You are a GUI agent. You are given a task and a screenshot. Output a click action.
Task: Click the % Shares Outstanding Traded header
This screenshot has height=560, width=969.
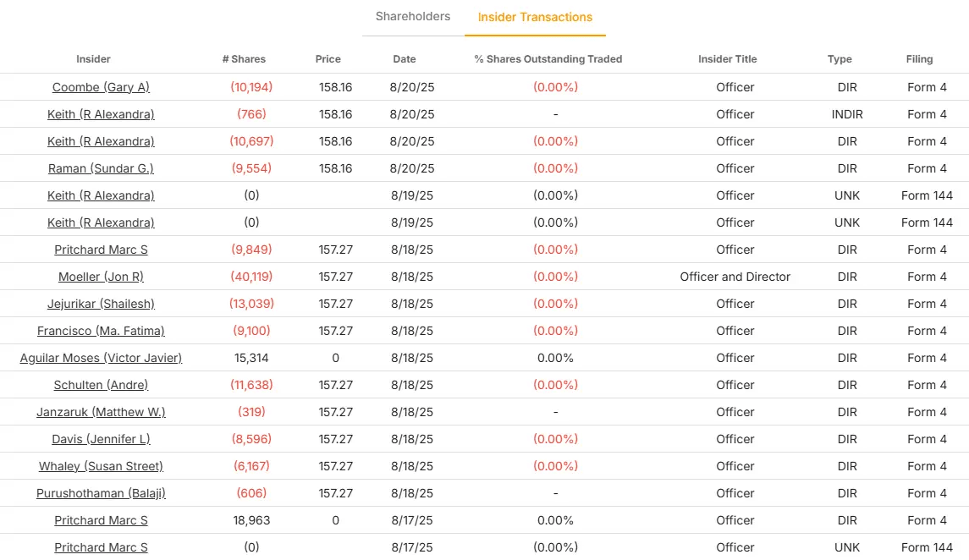tap(548, 59)
